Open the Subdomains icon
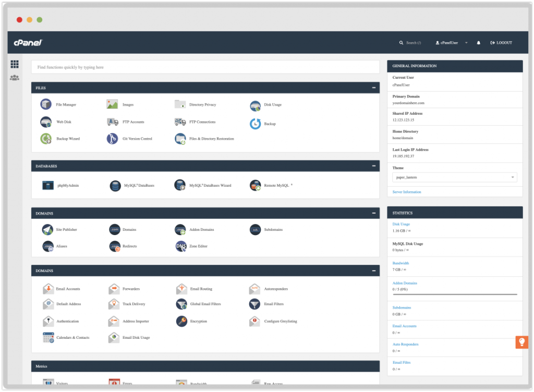The height and width of the screenshot is (392, 534). pos(255,229)
